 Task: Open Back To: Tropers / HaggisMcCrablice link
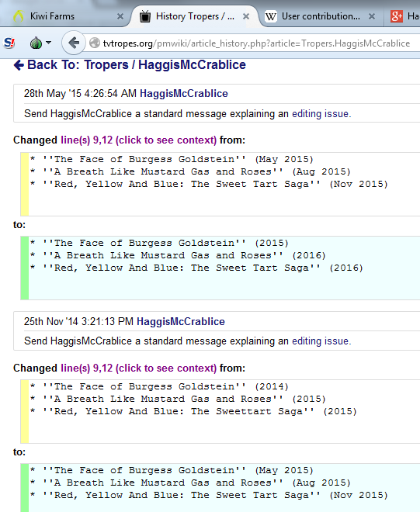coord(137,64)
